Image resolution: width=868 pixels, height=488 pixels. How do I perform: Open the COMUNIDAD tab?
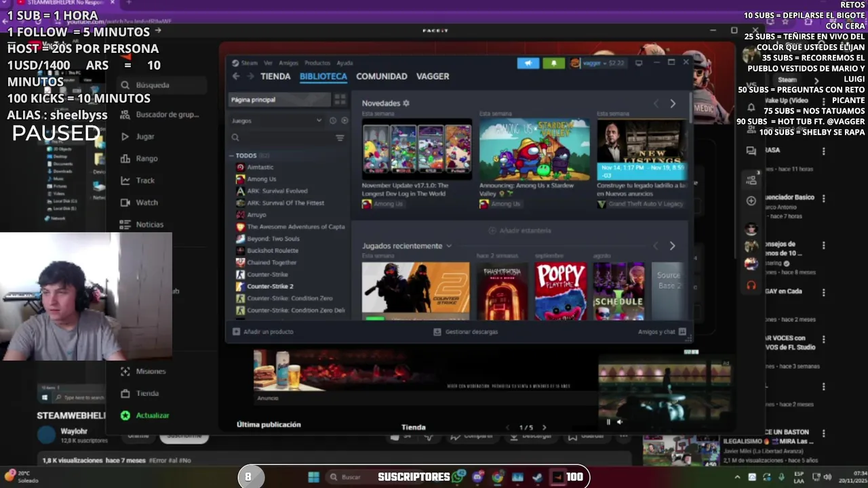382,77
